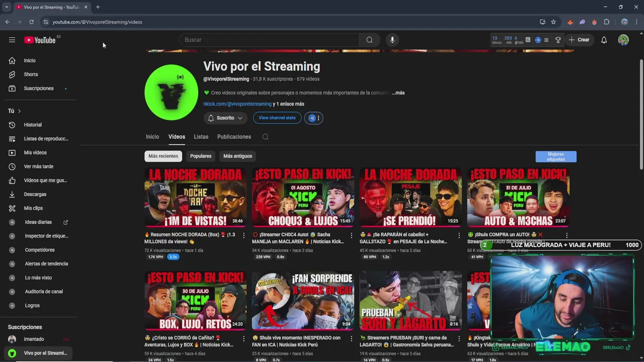Open the vidIQ trophy achievements icon
The image size is (644, 362).
[x=558, y=40]
